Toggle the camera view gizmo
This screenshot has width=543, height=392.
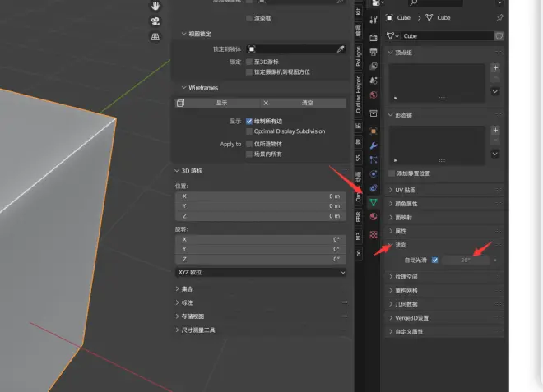pos(155,21)
